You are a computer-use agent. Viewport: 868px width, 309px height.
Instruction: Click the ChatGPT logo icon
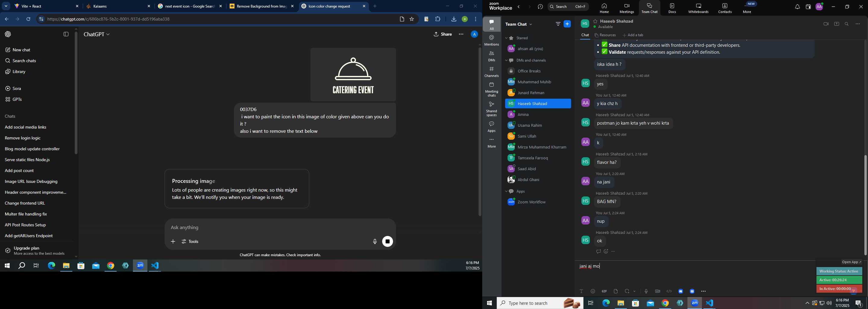(x=8, y=34)
